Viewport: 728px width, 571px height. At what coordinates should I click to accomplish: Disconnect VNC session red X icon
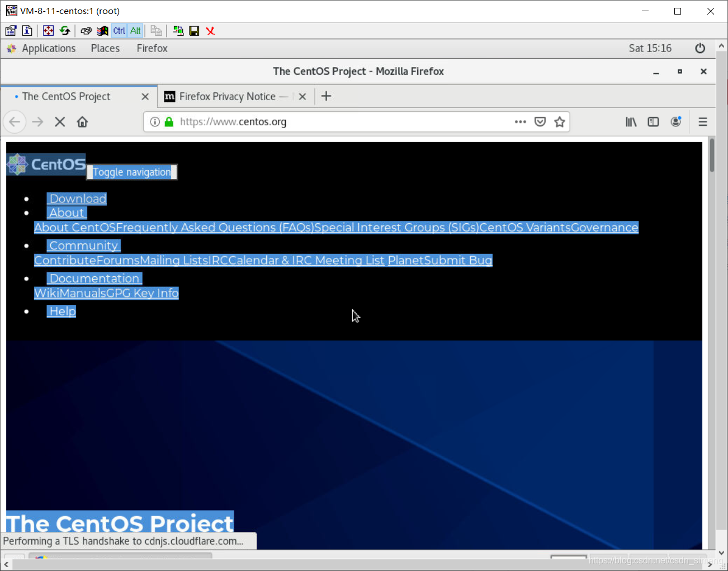(211, 31)
